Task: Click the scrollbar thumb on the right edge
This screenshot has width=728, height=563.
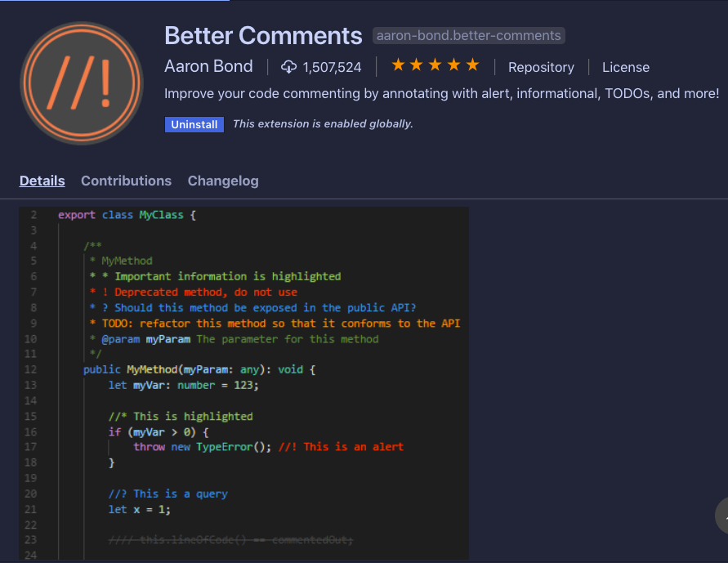Action: 722,516
